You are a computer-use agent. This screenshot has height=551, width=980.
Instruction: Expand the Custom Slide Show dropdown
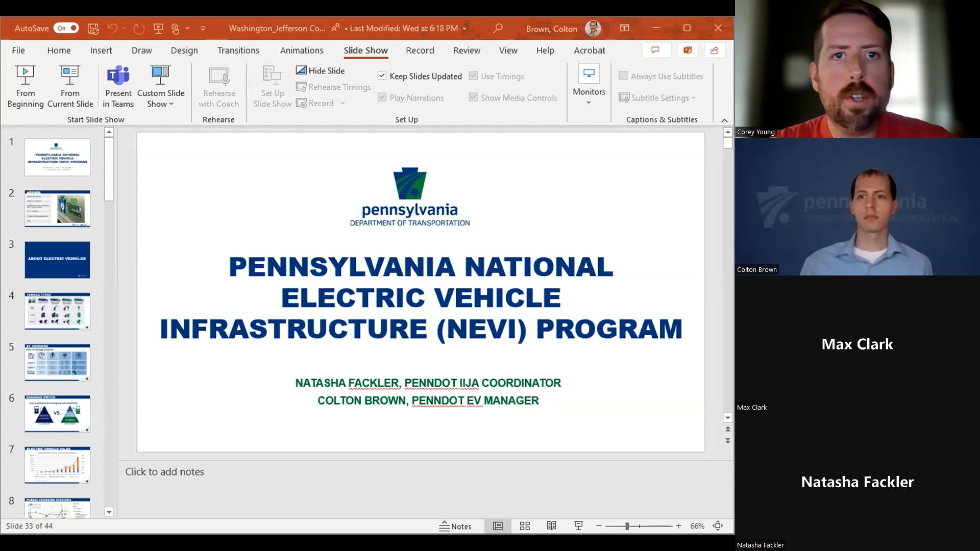(161, 87)
